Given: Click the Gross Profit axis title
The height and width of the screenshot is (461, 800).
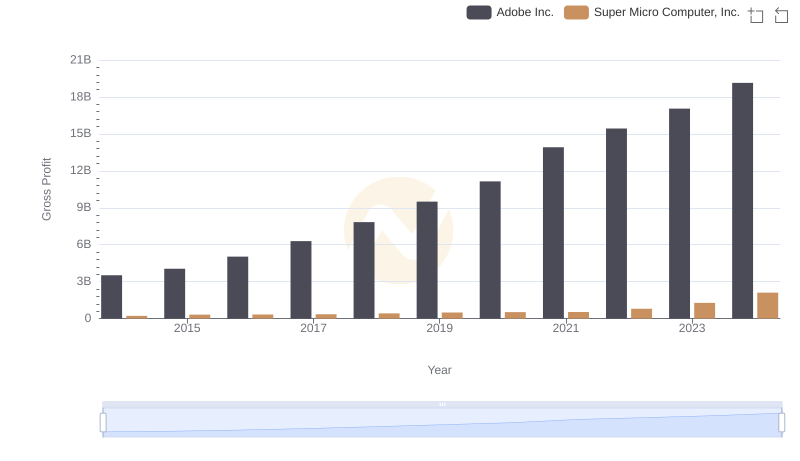Looking at the screenshot, I should [46, 189].
